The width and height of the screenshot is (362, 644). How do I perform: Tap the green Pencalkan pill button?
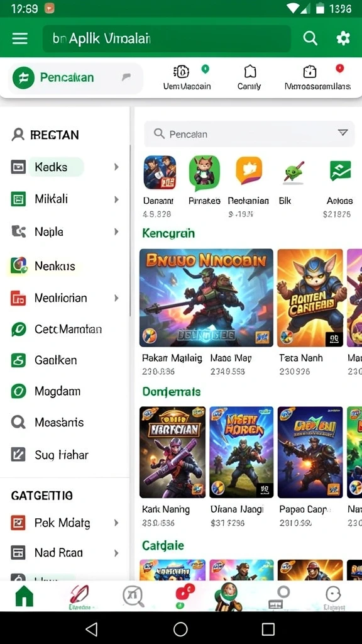pos(75,77)
